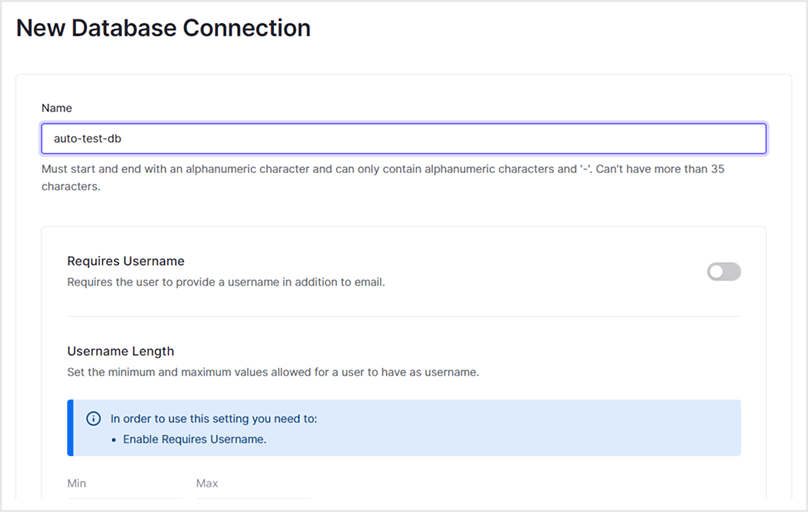Click the info icon in blue banner

click(x=94, y=419)
